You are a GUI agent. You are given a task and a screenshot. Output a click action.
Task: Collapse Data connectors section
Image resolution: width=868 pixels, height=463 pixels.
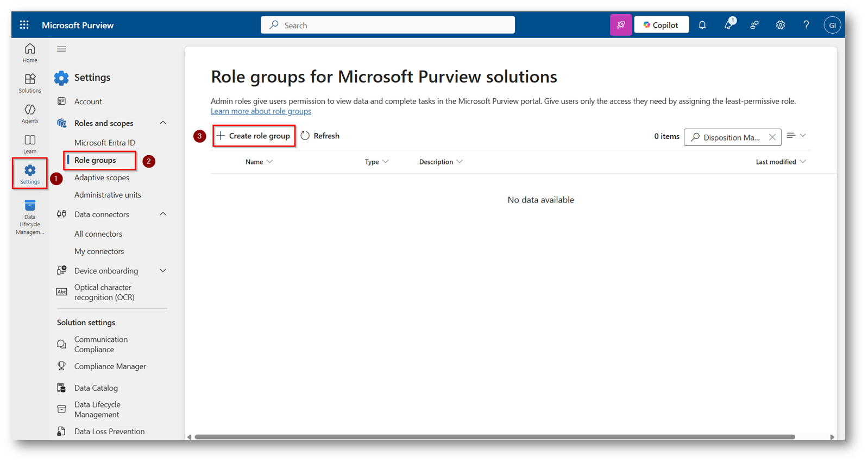[x=163, y=214]
